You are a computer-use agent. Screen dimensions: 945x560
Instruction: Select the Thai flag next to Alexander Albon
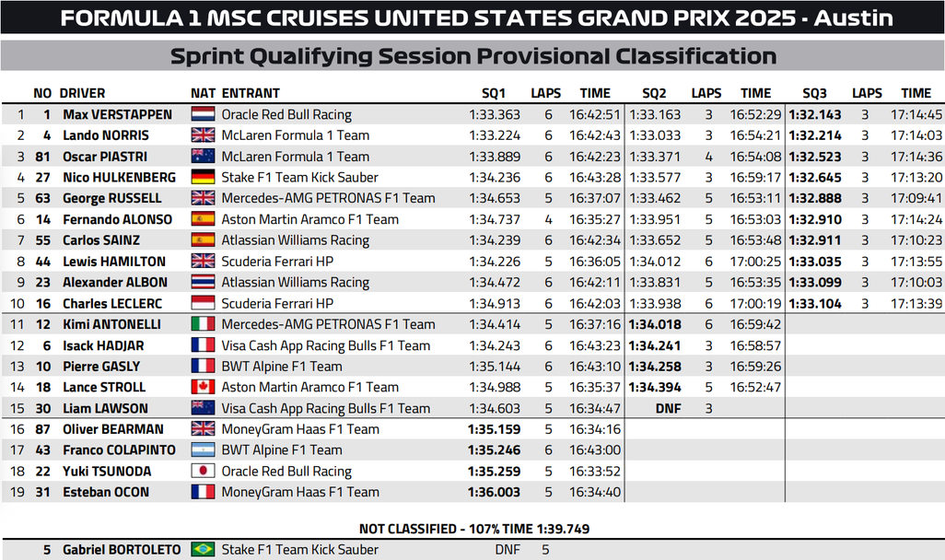point(203,283)
